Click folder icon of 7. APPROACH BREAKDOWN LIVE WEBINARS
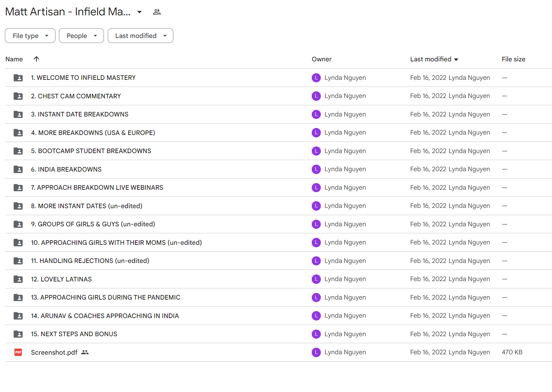Screen dimensions: 552x392 click(18, 188)
